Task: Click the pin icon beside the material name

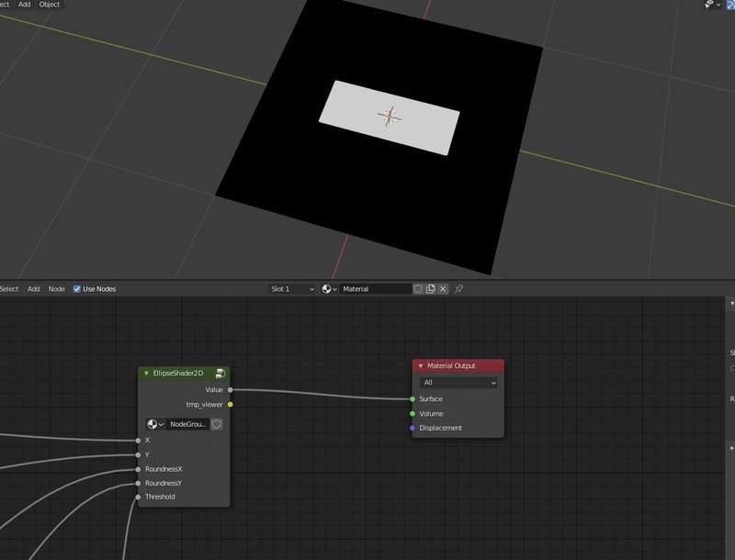Action: 458,289
